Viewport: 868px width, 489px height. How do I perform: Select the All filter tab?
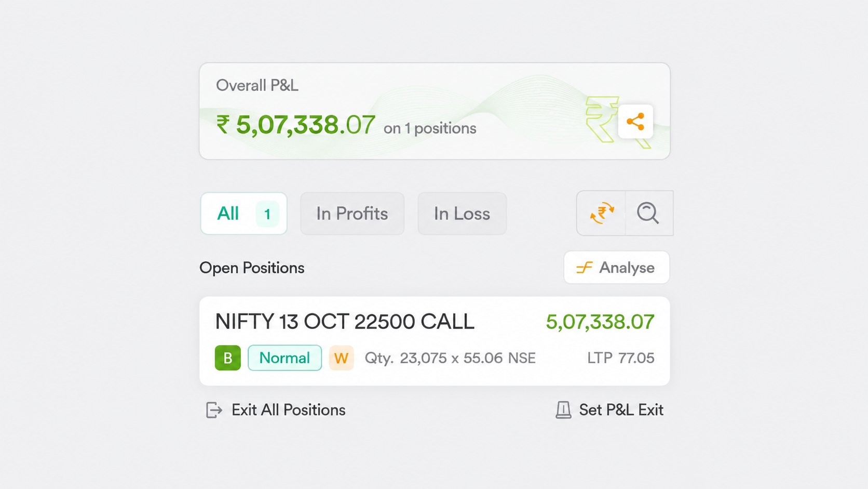point(244,214)
